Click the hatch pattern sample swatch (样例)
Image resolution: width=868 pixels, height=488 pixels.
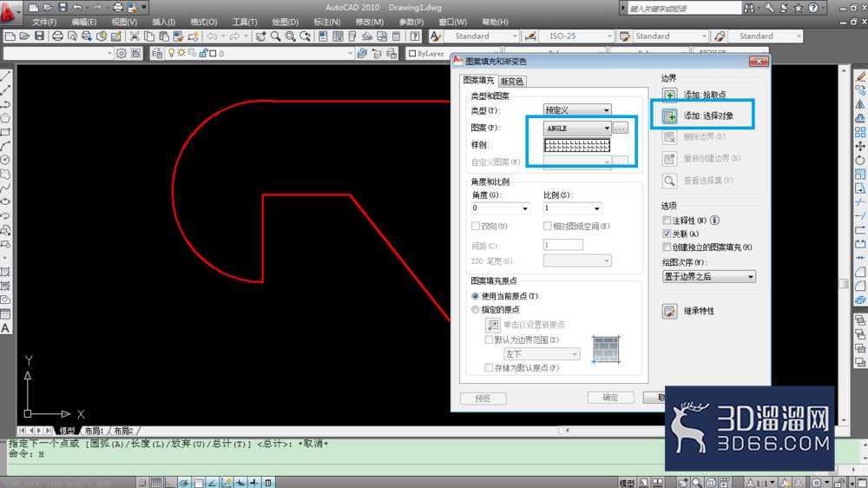click(577, 145)
